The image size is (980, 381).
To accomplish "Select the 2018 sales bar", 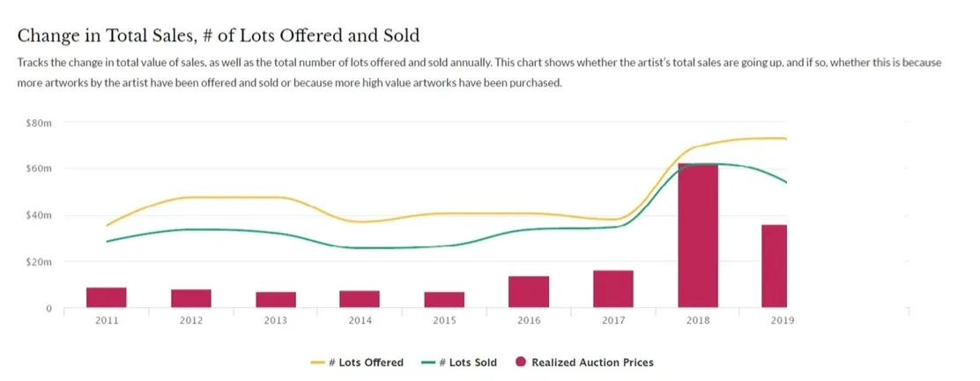I will coord(697,235).
